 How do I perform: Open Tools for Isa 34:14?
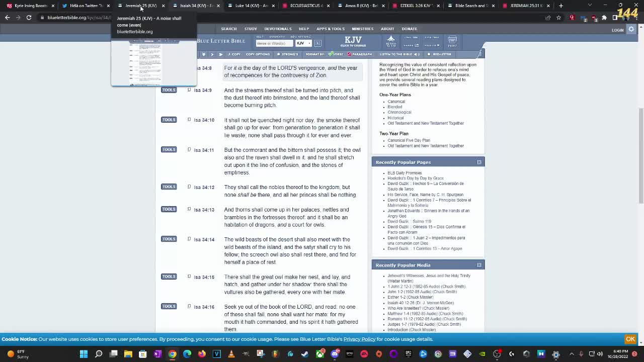pos(169,239)
